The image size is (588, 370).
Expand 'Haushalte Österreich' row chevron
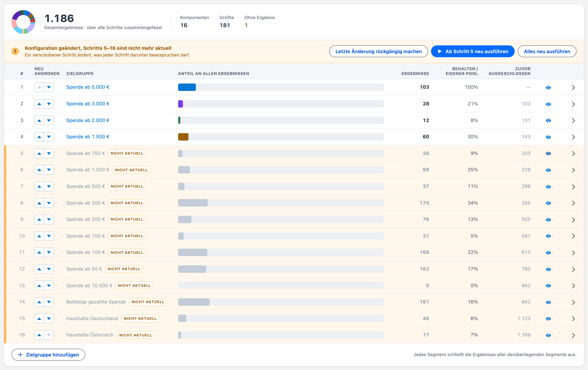(573, 335)
